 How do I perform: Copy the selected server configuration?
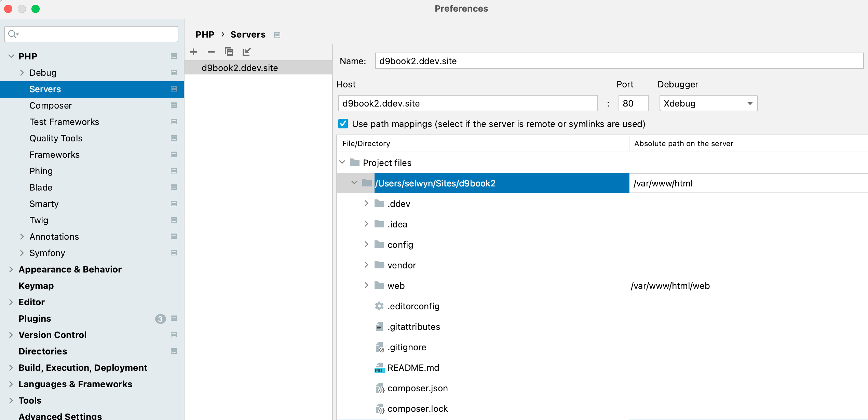[229, 52]
